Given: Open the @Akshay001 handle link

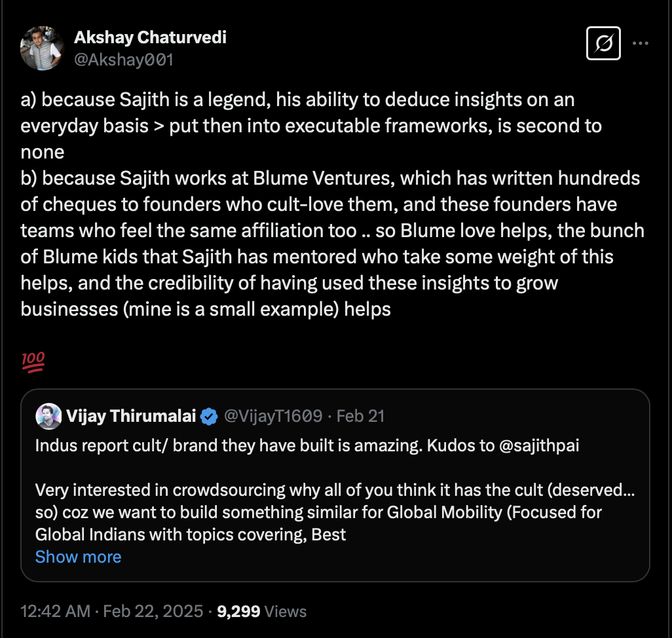Looking at the screenshot, I should point(124,60).
